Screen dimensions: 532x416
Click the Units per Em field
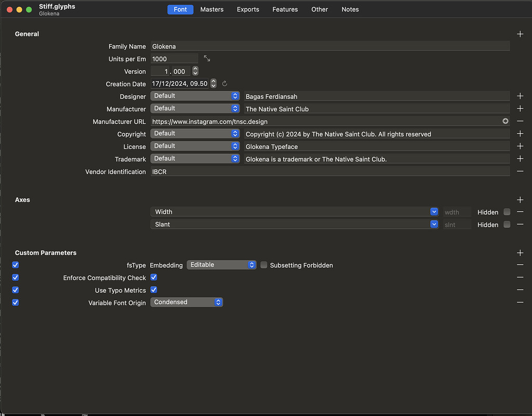coord(174,59)
